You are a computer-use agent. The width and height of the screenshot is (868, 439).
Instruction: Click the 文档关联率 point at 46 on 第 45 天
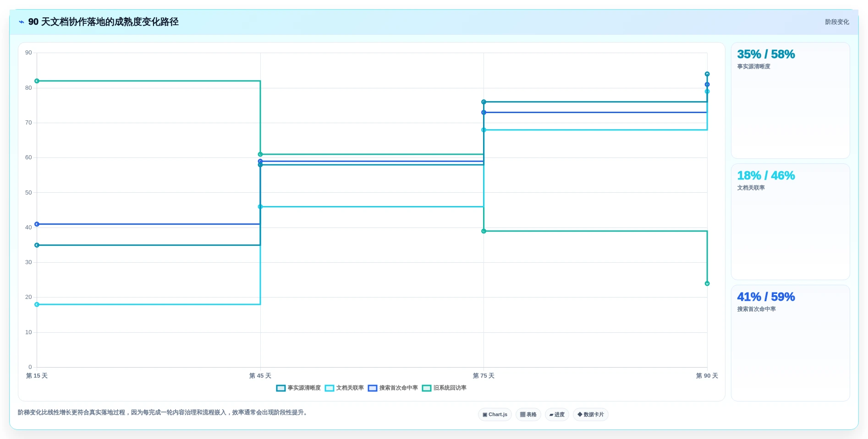(x=260, y=207)
